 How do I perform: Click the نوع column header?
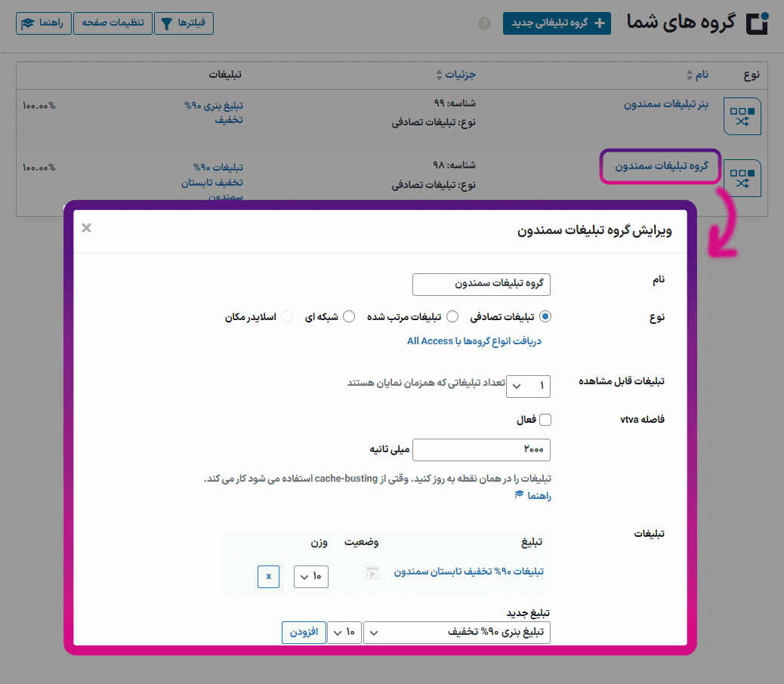tap(752, 75)
